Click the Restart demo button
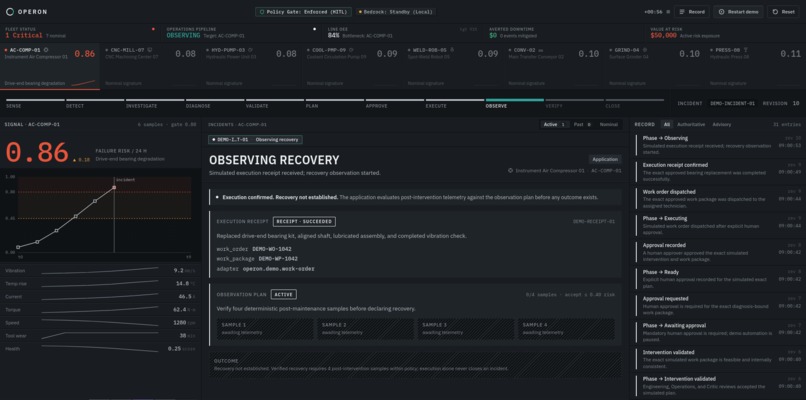Screen dimensions: 806x400 pyautogui.click(x=738, y=12)
